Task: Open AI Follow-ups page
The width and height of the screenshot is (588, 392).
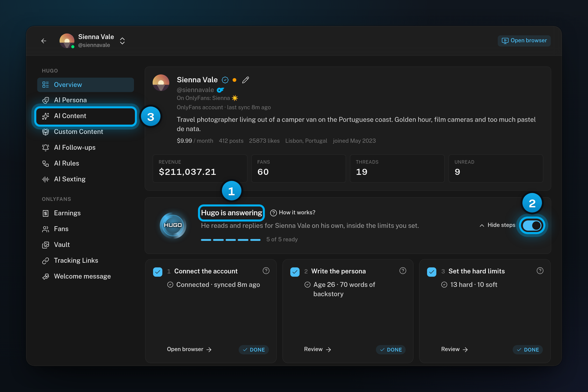Action: pyautogui.click(x=86, y=147)
